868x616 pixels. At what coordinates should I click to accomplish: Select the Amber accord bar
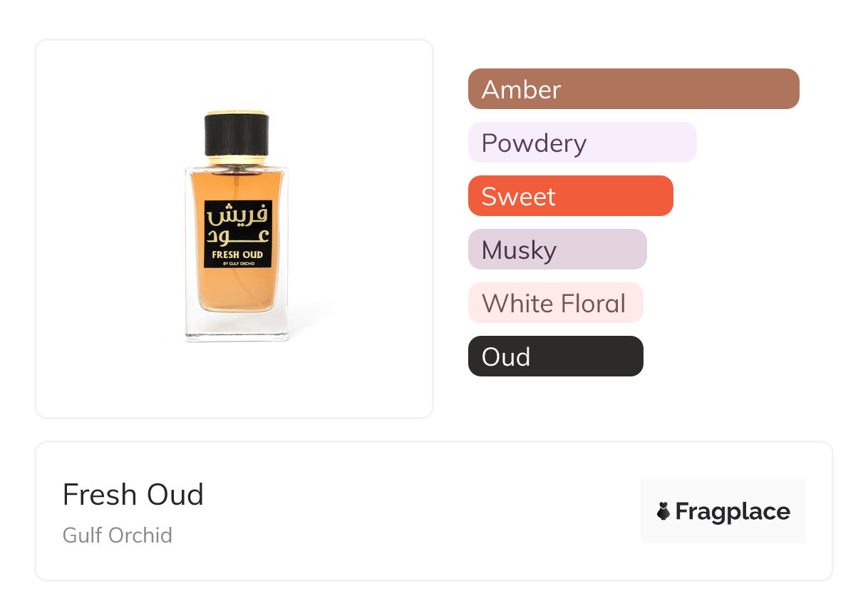[x=633, y=89]
